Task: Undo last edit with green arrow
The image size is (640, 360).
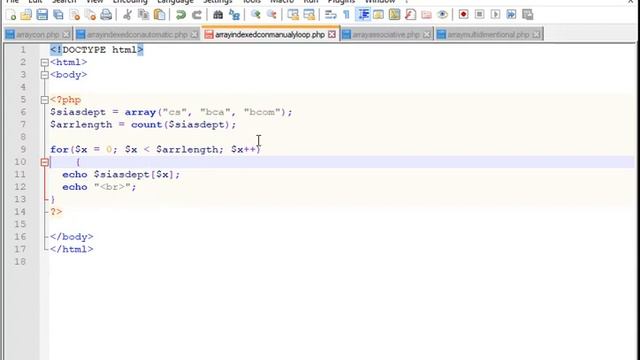Action: click(181, 15)
